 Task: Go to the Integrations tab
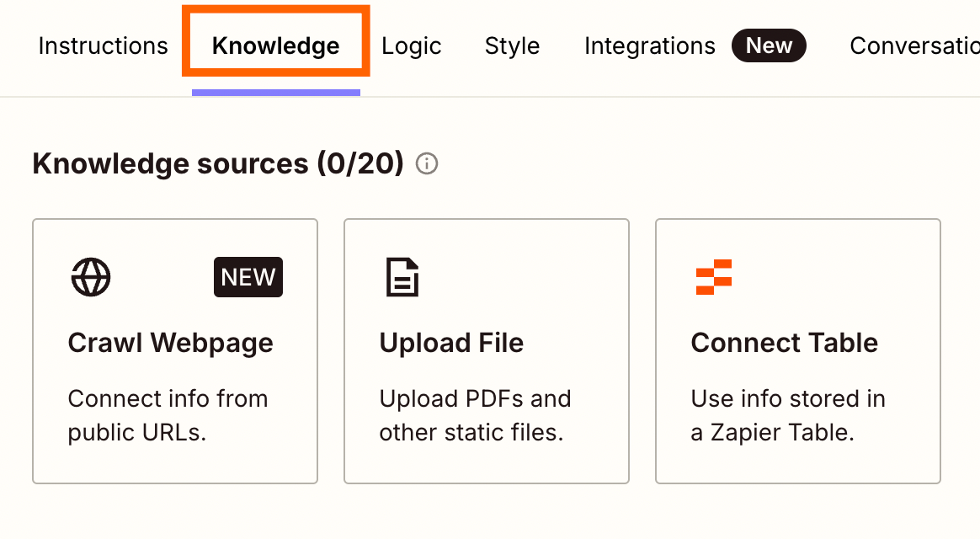pos(649,45)
